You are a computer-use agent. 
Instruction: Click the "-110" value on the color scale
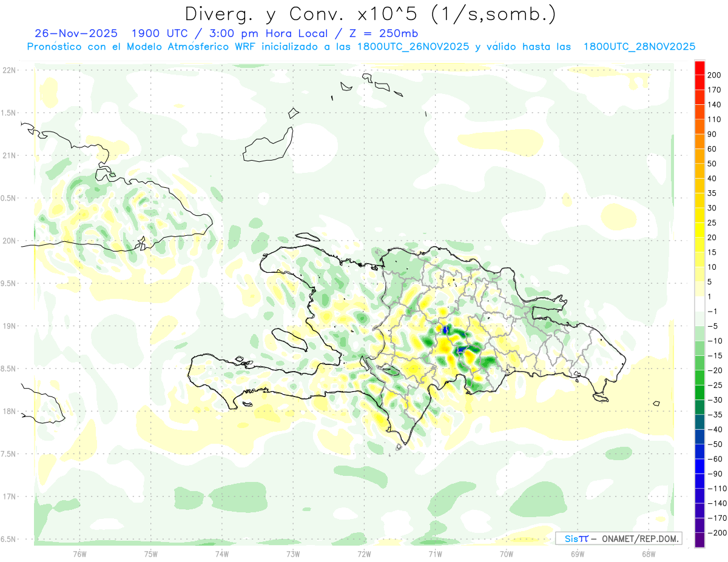coord(718,489)
